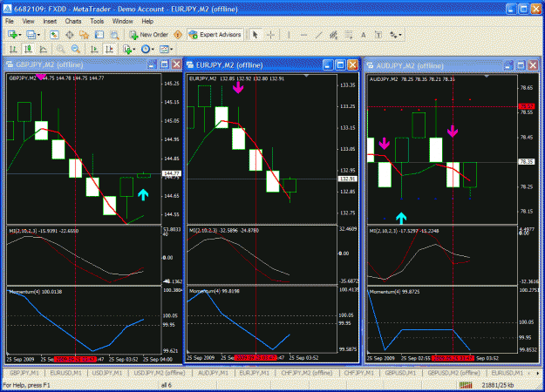Open the Data Window target icon
The height and width of the screenshot is (392, 545).
(x=70, y=34)
